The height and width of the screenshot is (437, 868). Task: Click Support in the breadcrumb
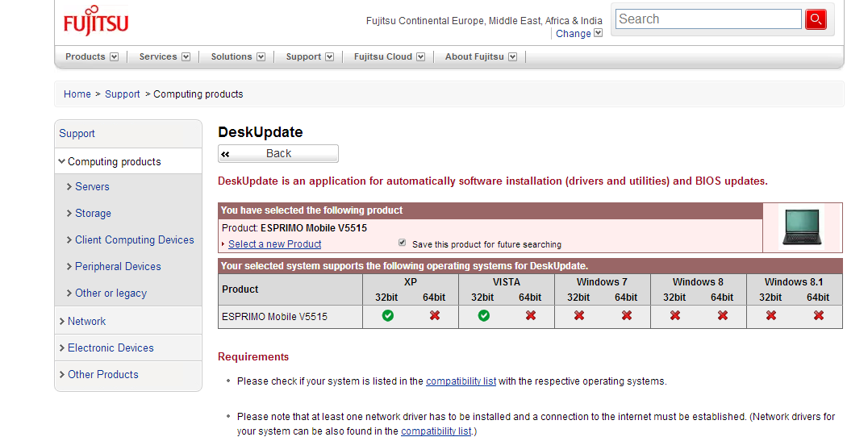(x=123, y=94)
